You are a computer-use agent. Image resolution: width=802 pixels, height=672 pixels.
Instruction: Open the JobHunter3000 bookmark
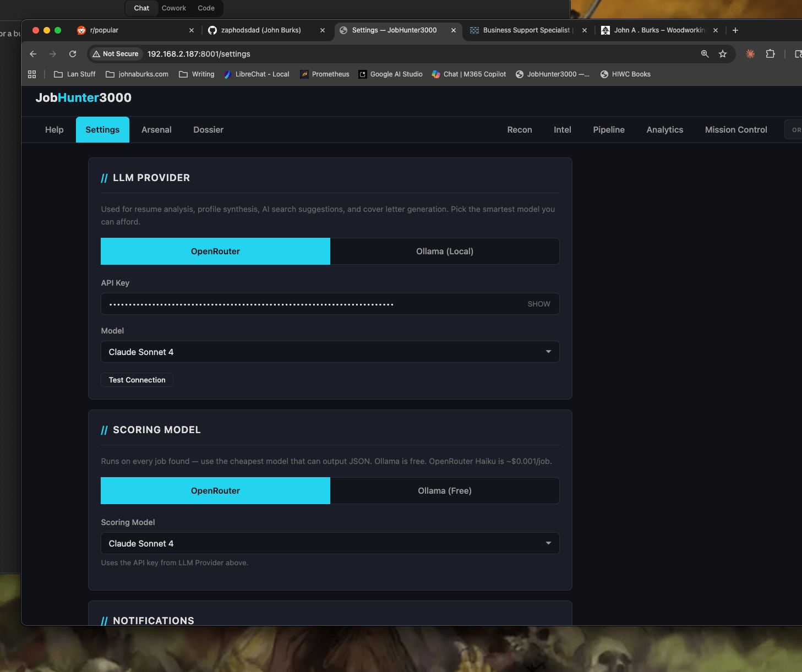553,74
